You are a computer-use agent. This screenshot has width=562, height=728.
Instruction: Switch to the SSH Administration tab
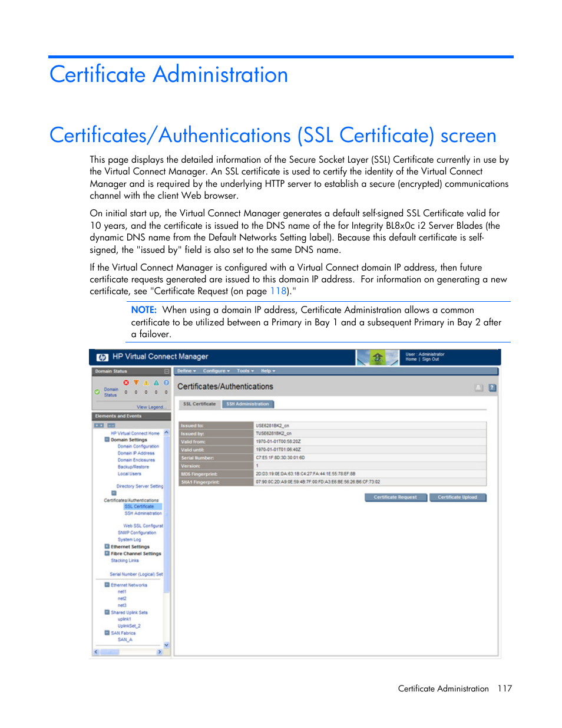(x=247, y=404)
